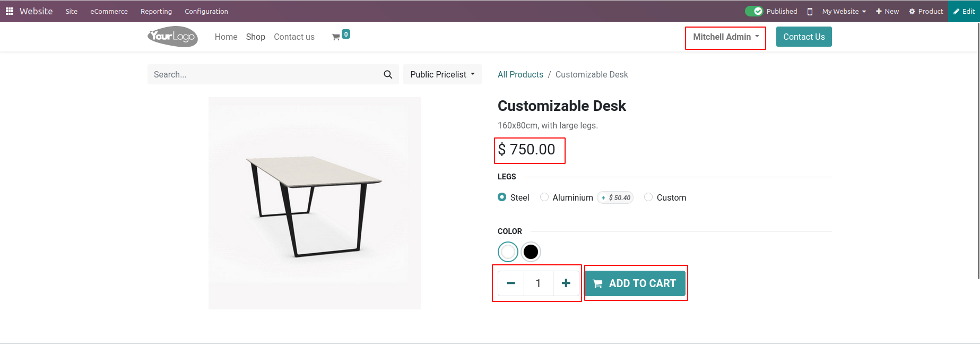Expand the Mitchell Admin user menu
This screenshot has height=354, width=980.
click(725, 37)
